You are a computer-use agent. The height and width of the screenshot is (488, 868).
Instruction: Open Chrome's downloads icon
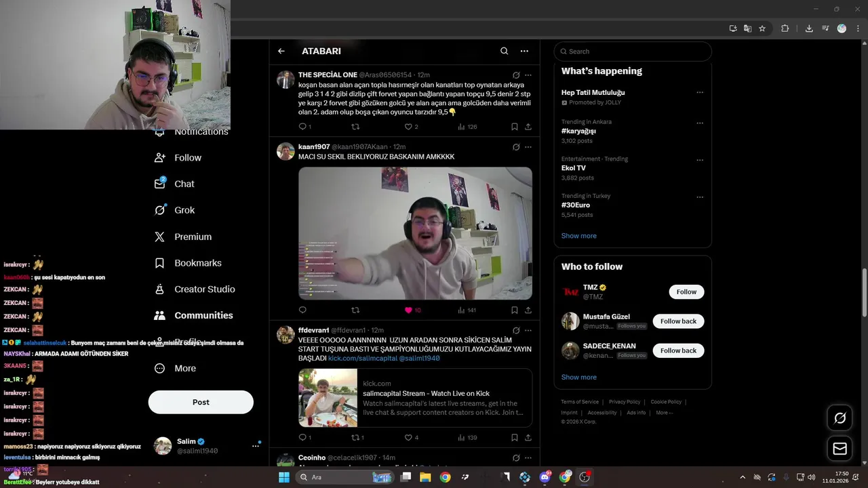click(x=809, y=28)
